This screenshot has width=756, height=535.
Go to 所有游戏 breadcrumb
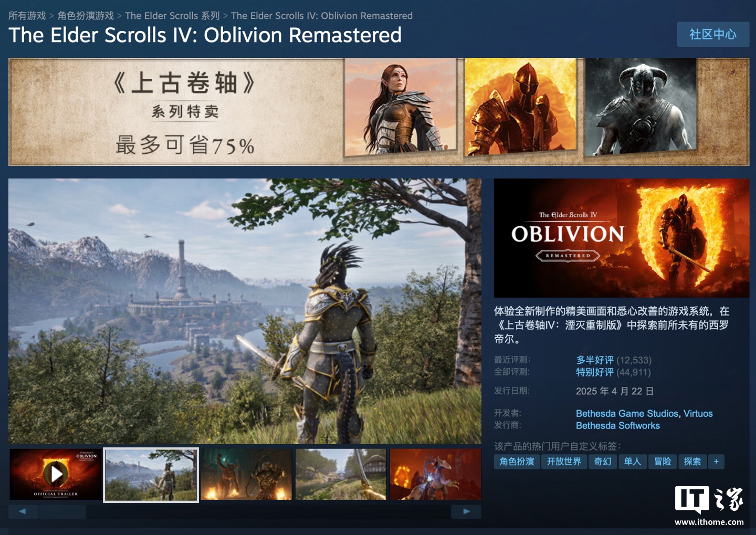point(27,16)
